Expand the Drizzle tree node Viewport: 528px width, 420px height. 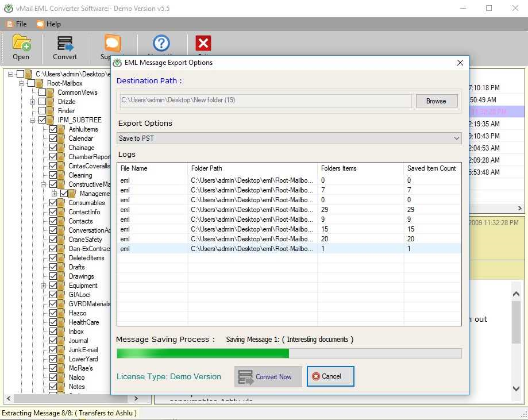(33, 102)
